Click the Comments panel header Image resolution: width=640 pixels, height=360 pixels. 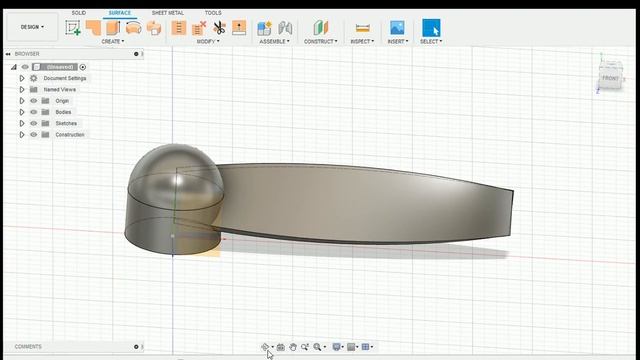tap(73, 347)
